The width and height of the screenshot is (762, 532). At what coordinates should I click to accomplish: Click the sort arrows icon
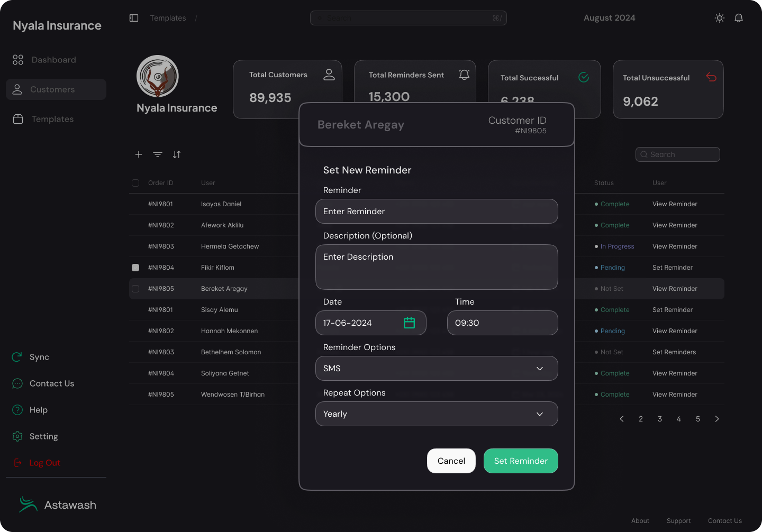(177, 154)
